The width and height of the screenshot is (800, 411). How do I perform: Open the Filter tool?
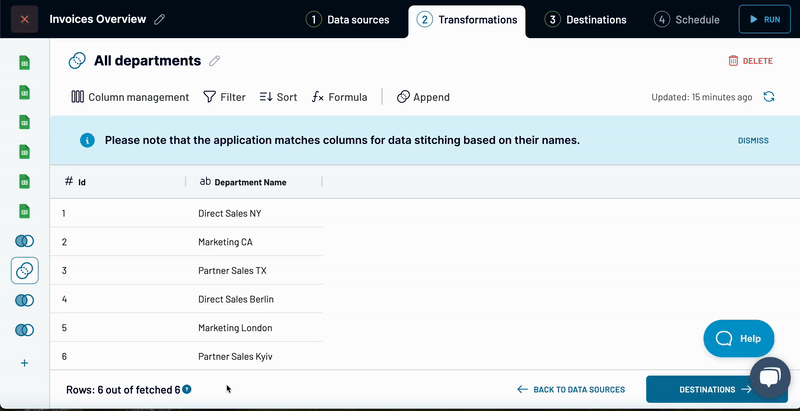point(224,97)
